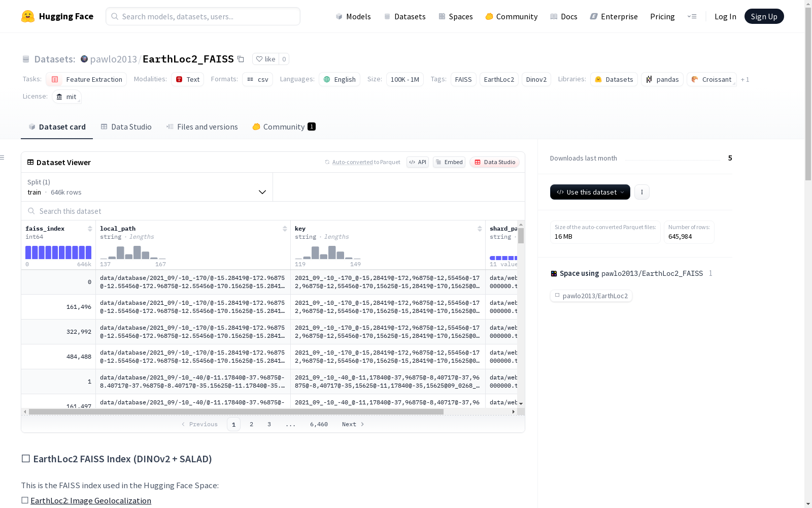Open Spaces in the top navigation
The height and width of the screenshot is (508, 812).
pos(456,16)
